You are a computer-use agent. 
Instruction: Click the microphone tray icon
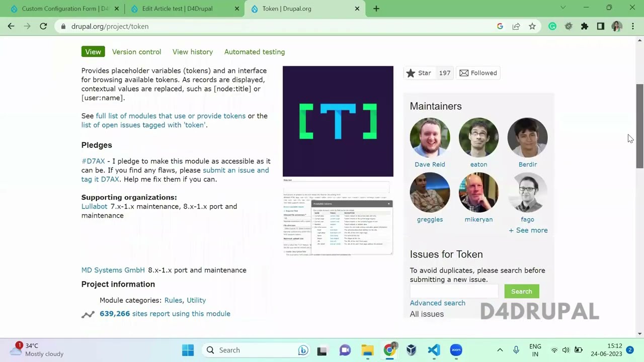tap(516, 350)
